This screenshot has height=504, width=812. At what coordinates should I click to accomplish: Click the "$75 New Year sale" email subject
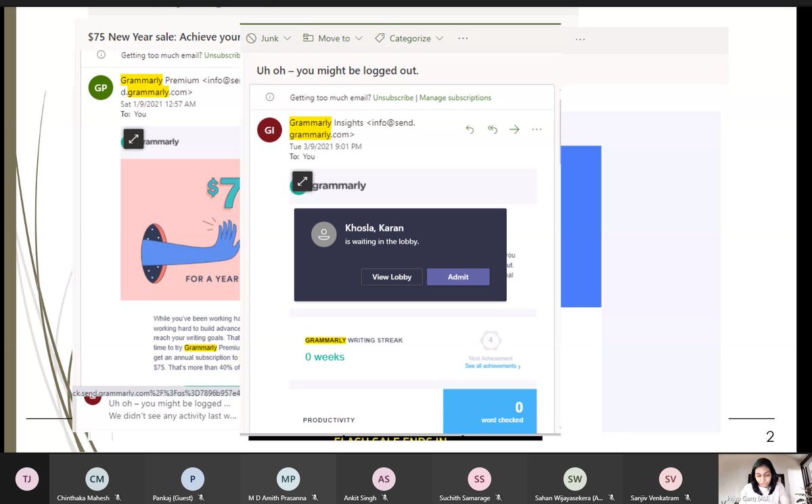pyautogui.click(x=164, y=37)
